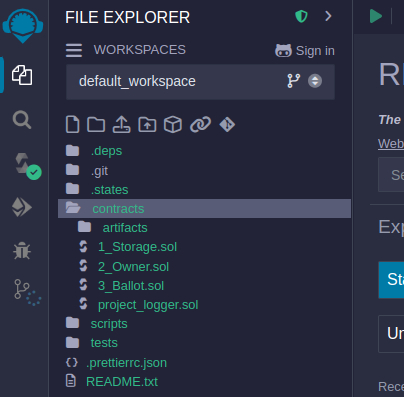
Task: Collapse panel with the chevron arrow
Action: point(328,16)
